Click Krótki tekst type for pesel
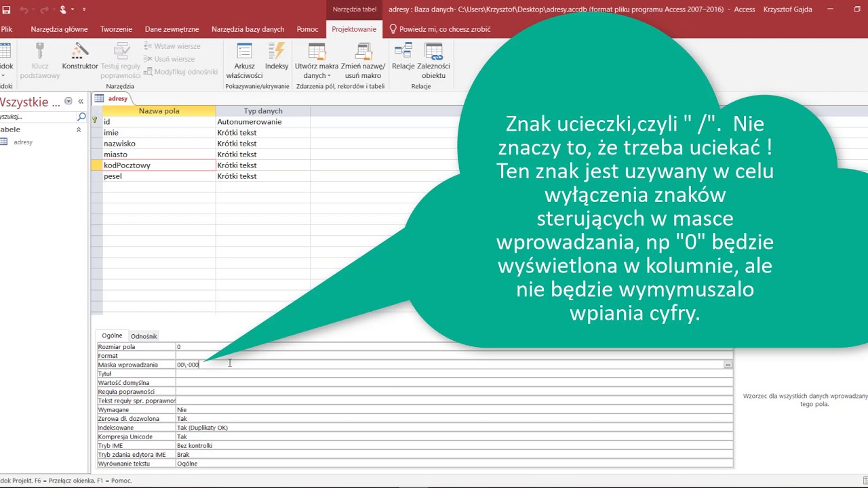Screen dimensions: 868x488 263,176
